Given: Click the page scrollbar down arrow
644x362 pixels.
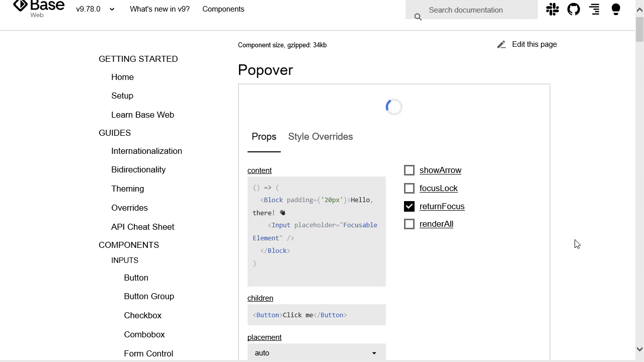Looking at the screenshot, I should click(x=639, y=349).
